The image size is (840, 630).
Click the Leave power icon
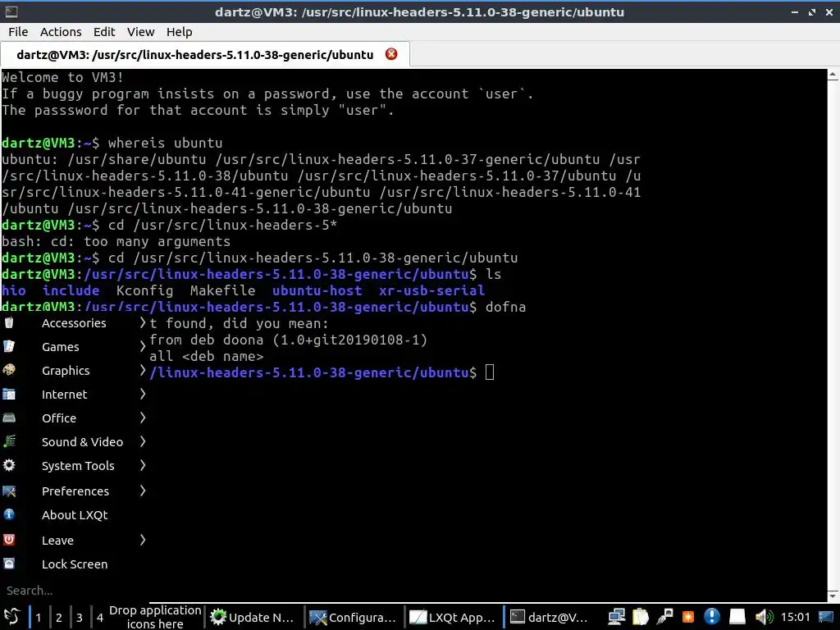pyautogui.click(x=9, y=540)
